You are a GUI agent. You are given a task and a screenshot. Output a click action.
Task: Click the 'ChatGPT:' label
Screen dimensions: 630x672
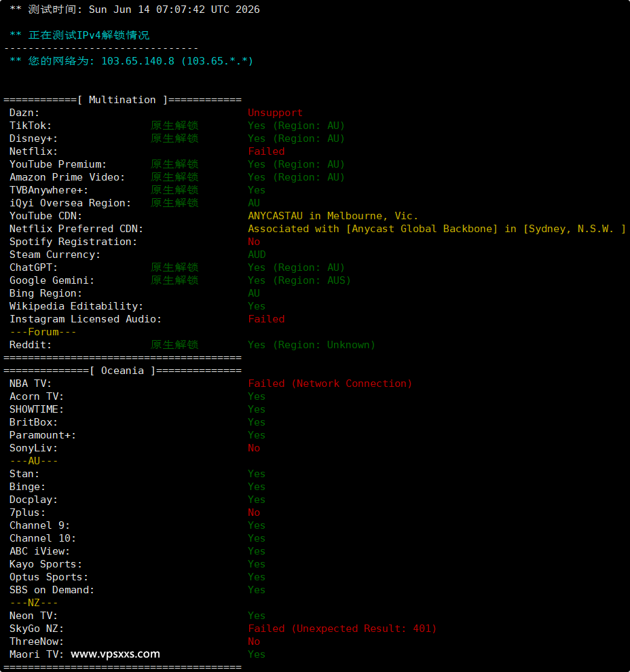click(33, 267)
